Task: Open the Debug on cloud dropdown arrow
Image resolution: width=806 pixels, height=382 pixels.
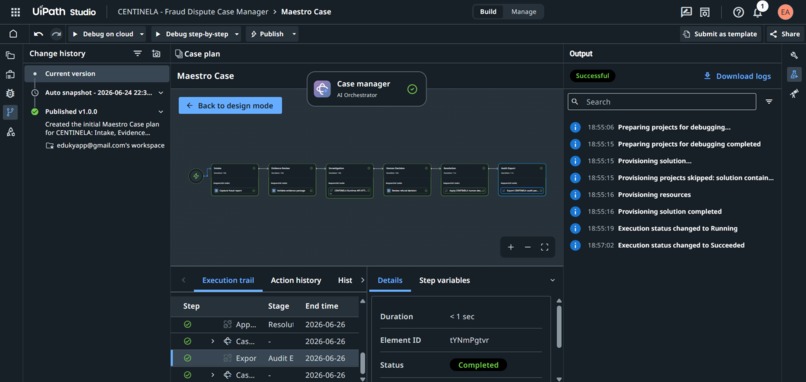Action: point(141,34)
